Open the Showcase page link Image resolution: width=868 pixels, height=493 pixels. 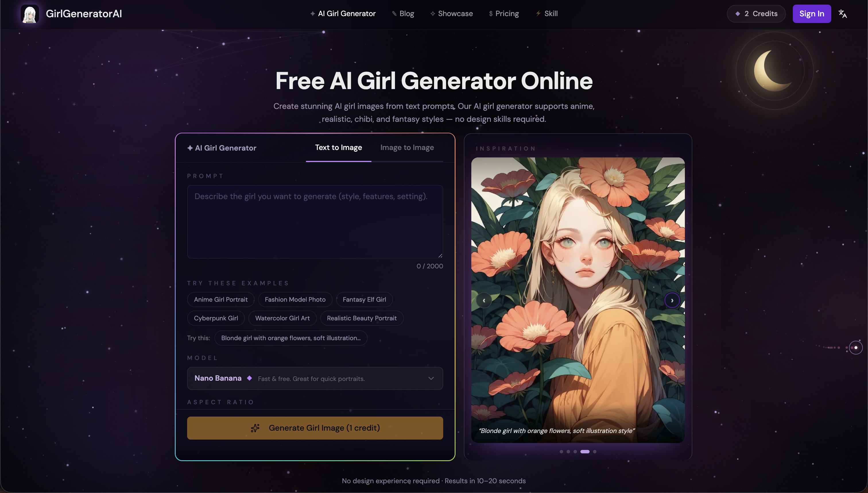(452, 14)
